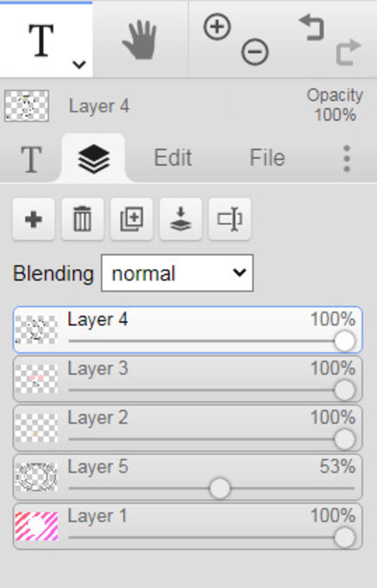377x588 pixels.
Task: Open the Edit tab
Action: (173, 158)
